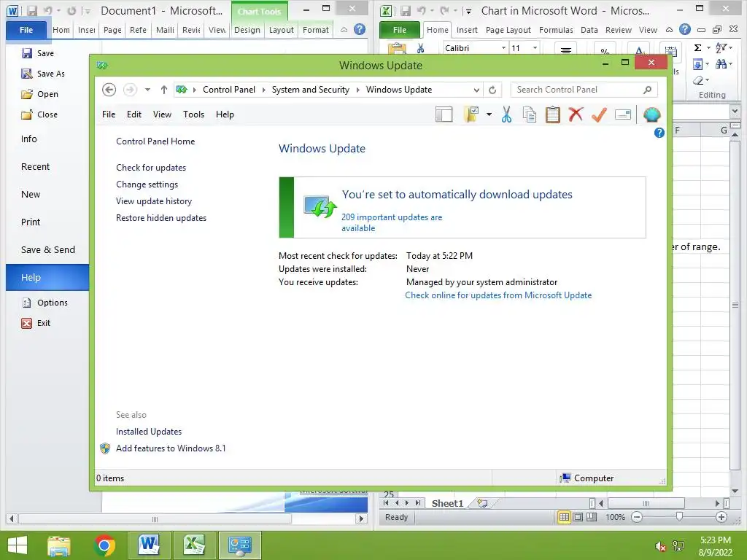The height and width of the screenshot is (560, 747).
Task: Click the orange checkmark Properties icon
Action: point(600,114)
